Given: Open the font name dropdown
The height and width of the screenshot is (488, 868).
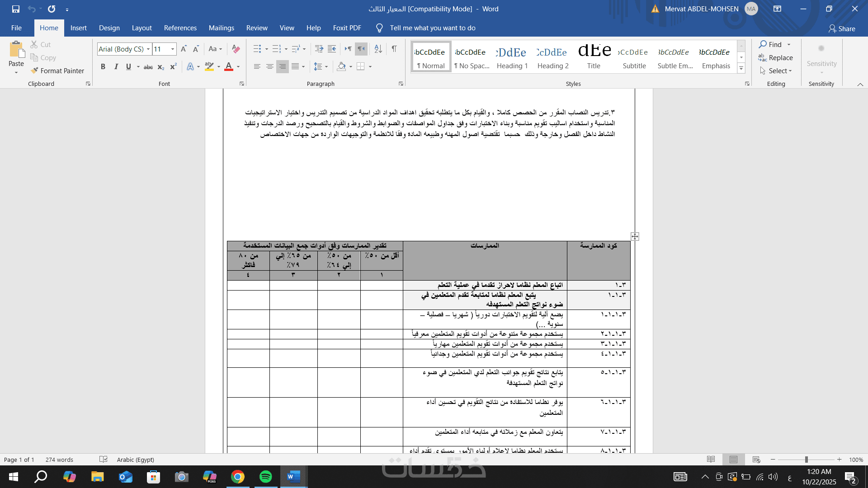Looking at the screenshot, I should tap(148, 49).
